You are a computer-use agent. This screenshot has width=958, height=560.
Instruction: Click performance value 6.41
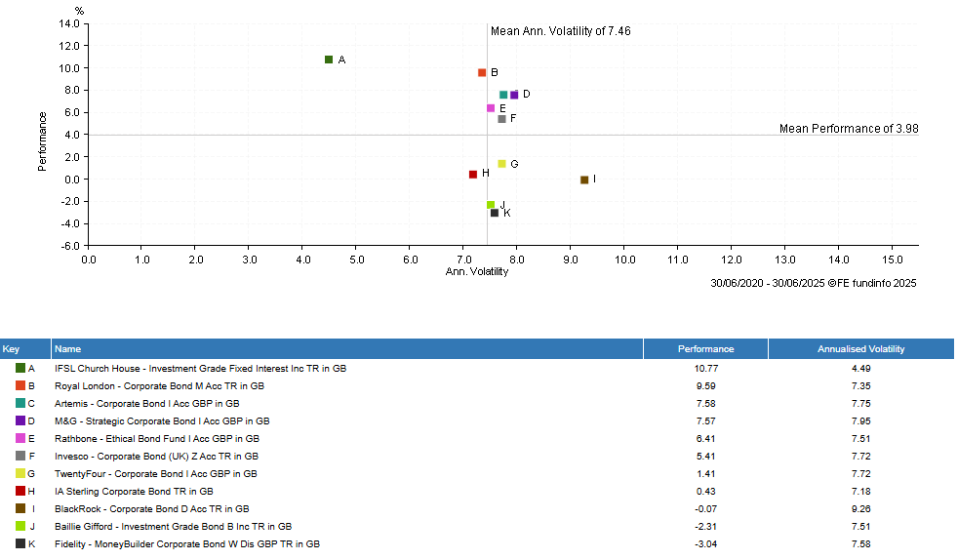click(x=705, y=439)
